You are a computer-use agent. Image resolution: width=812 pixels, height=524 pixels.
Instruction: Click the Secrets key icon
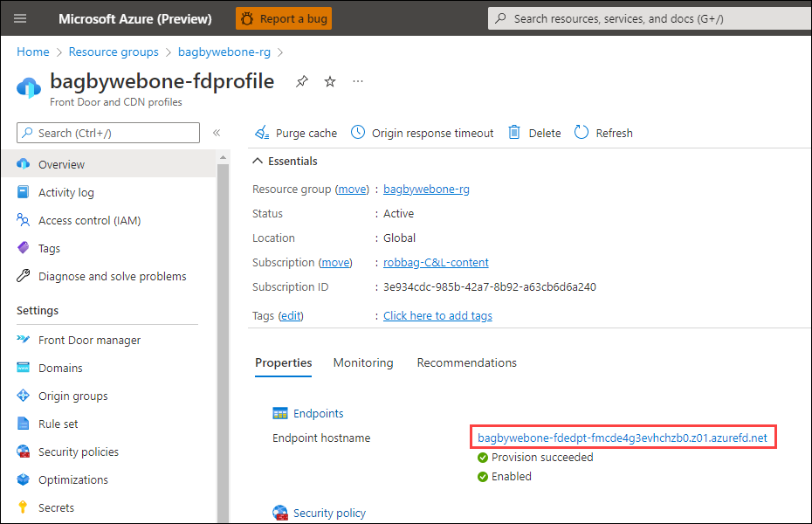point(23,507)
